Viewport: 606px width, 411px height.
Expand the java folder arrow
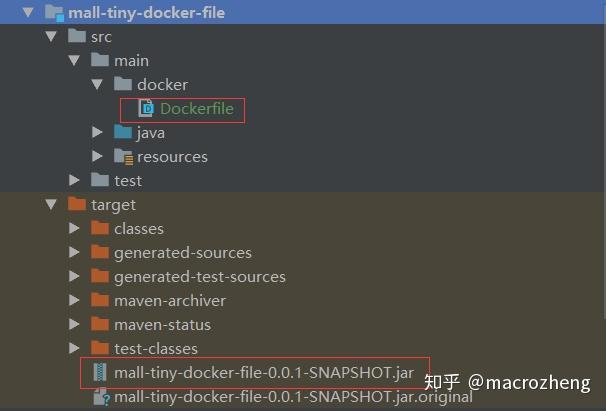click(x=97, y=132)
